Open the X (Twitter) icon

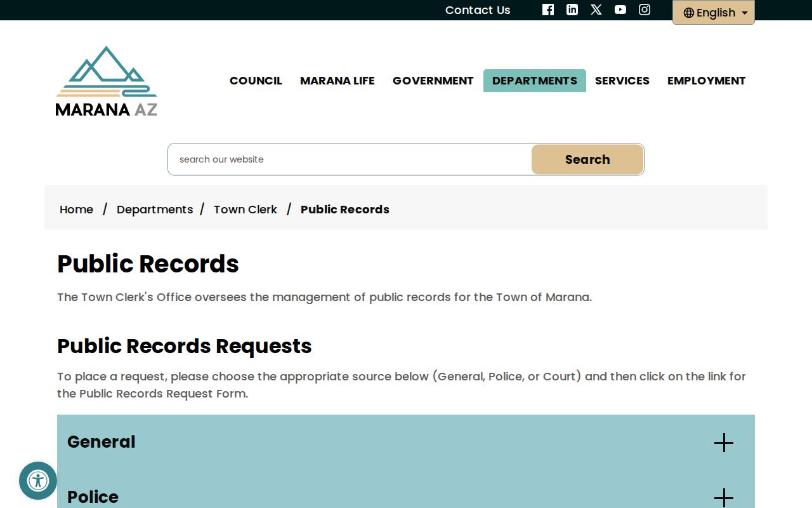click(x=596, y=10)
